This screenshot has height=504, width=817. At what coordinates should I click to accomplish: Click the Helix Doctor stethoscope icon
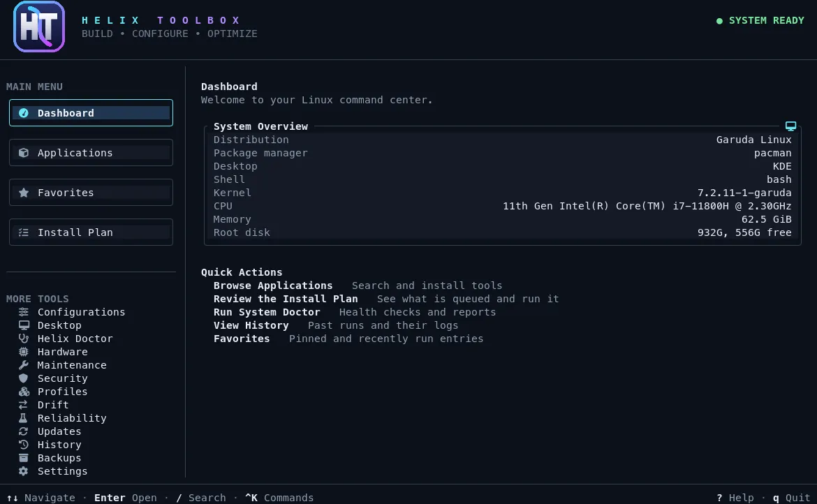tap(24, 339)
